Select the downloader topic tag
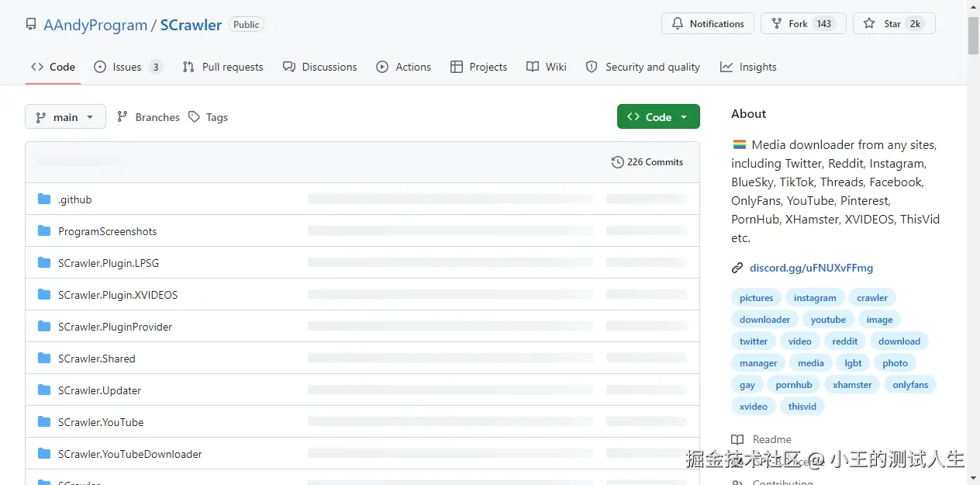Image resolution: width=980 pixels, height=485 pixels. pyautogui.click(x=764, y=320)
